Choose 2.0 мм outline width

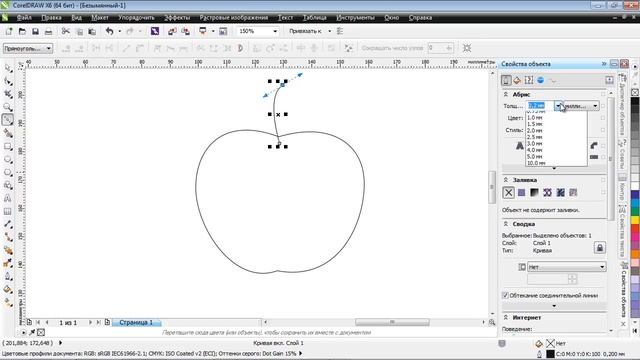pos(556,131)
